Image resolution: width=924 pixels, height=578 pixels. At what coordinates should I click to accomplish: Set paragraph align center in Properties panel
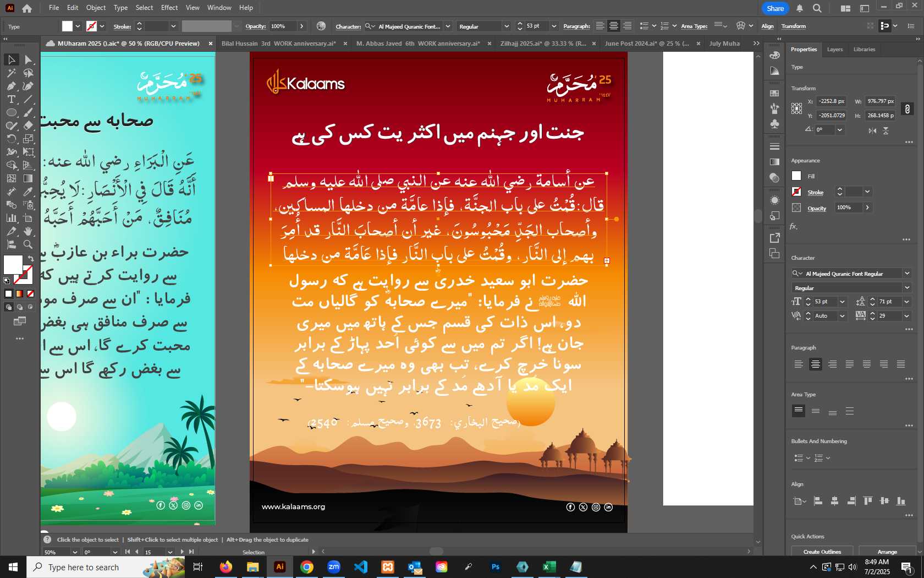816,364
